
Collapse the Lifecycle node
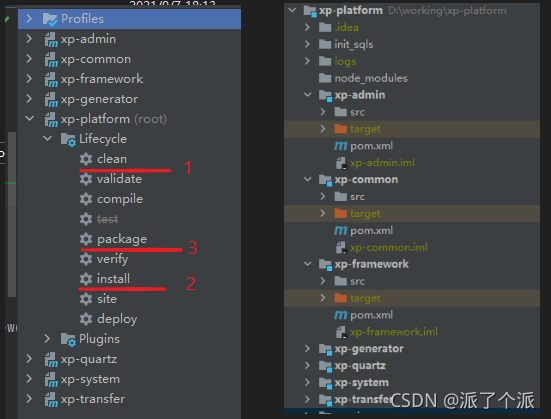(47, 138)
